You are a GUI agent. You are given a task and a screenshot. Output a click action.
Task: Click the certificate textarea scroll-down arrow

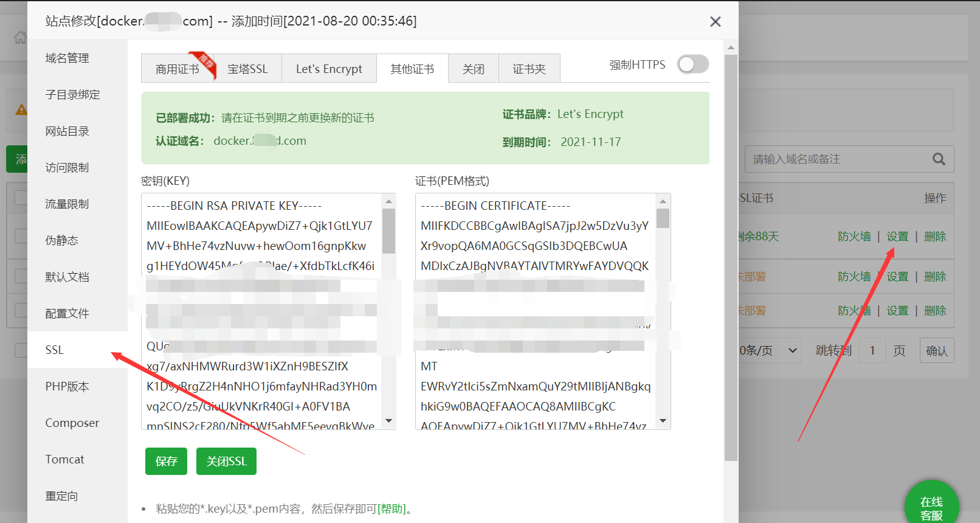pos(663,421)
